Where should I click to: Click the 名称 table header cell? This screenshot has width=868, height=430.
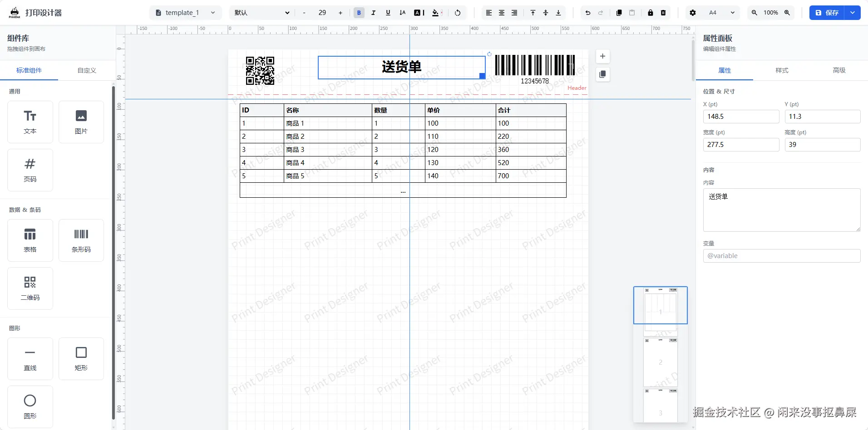coord(328,110)
